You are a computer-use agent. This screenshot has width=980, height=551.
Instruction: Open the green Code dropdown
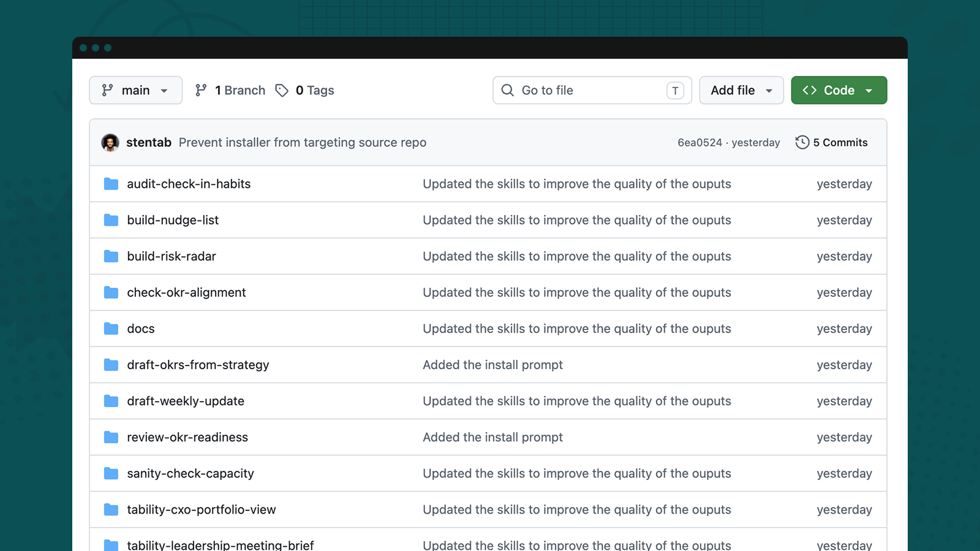tap(839, 90)
